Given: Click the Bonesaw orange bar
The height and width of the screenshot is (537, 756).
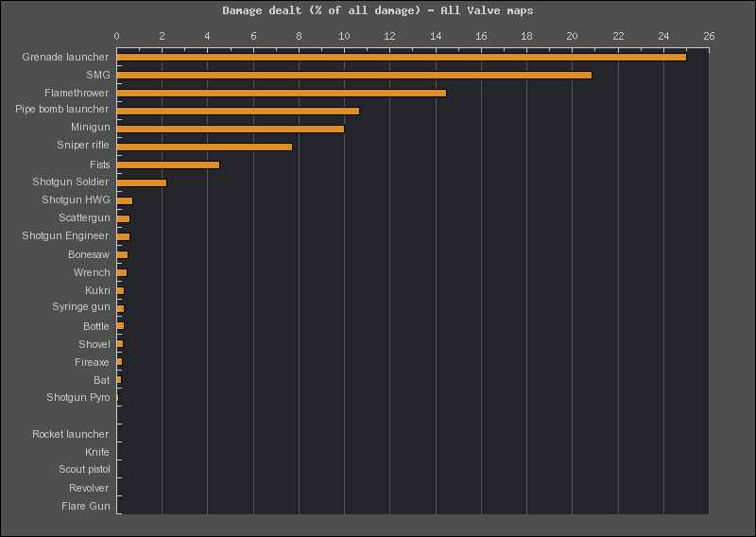Looking at the screenshot, I should 122,254.
